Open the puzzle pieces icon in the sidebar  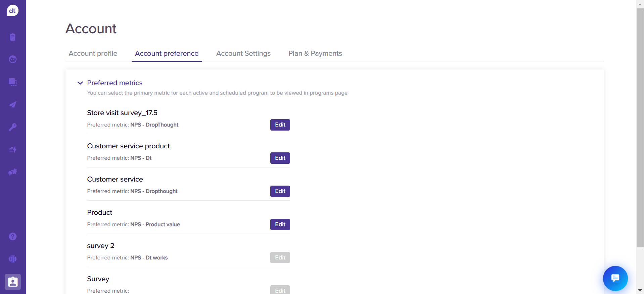[x=13, y=172]
